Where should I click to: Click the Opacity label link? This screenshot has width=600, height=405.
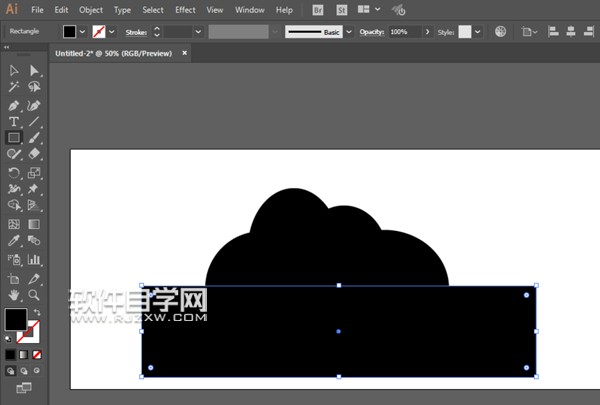tap(371, 32)
